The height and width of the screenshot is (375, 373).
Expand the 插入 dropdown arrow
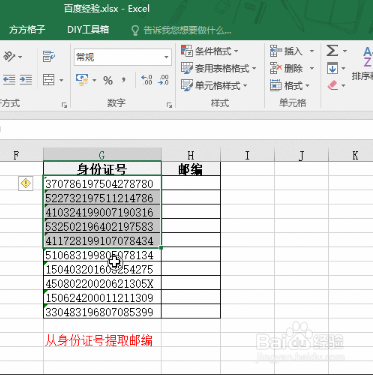coord(312,51)
